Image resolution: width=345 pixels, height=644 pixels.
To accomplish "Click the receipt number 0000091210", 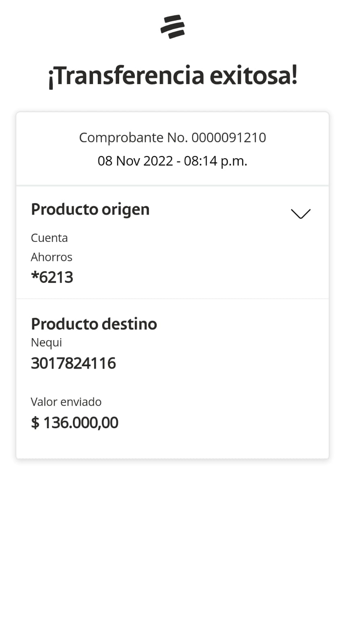I will [229, 138].
